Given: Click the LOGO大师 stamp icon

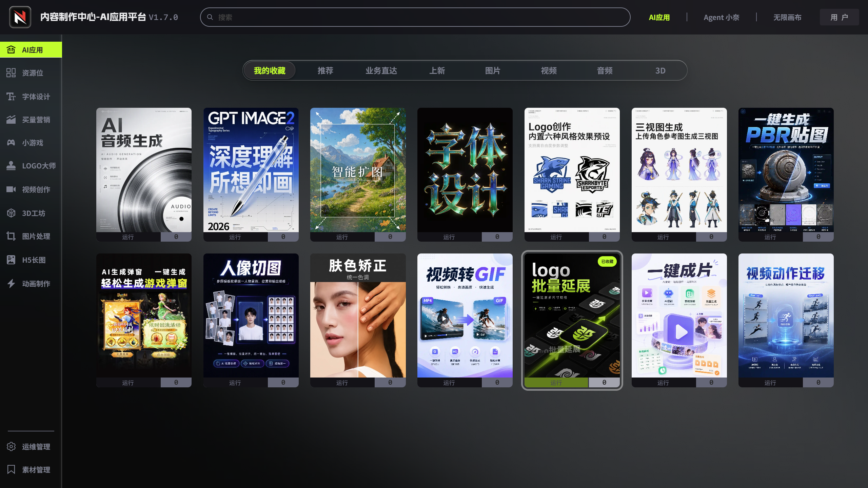Looking at the screenshot, I should click(11, 166).
